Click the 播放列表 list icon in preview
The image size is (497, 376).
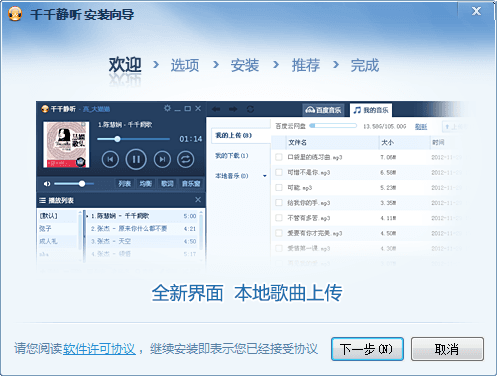[42, 200]
